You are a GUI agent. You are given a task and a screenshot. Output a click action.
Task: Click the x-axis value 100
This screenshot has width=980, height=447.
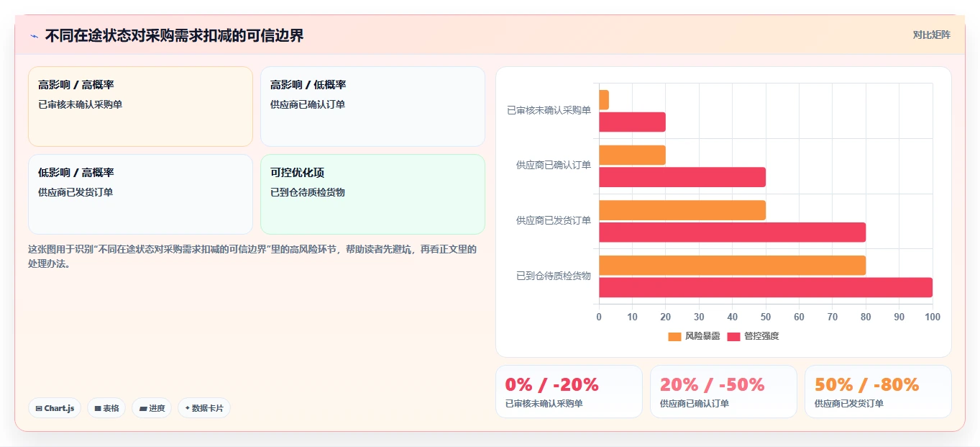point(933,317)
